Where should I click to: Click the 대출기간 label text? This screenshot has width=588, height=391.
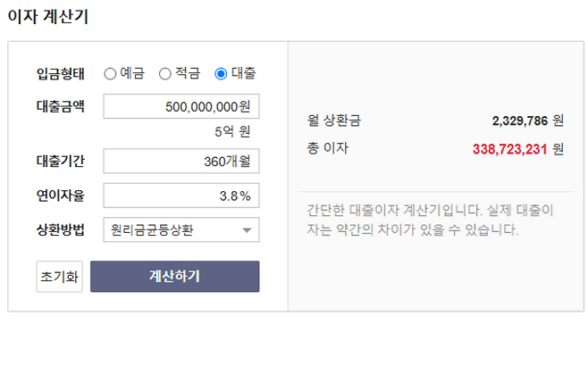[x=60, y=162]
